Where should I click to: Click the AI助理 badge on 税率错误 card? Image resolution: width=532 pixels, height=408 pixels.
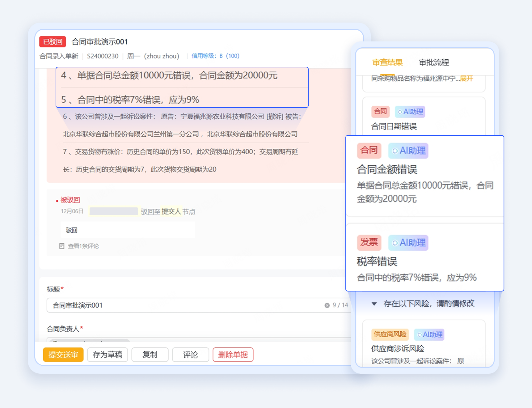[408, 243]
